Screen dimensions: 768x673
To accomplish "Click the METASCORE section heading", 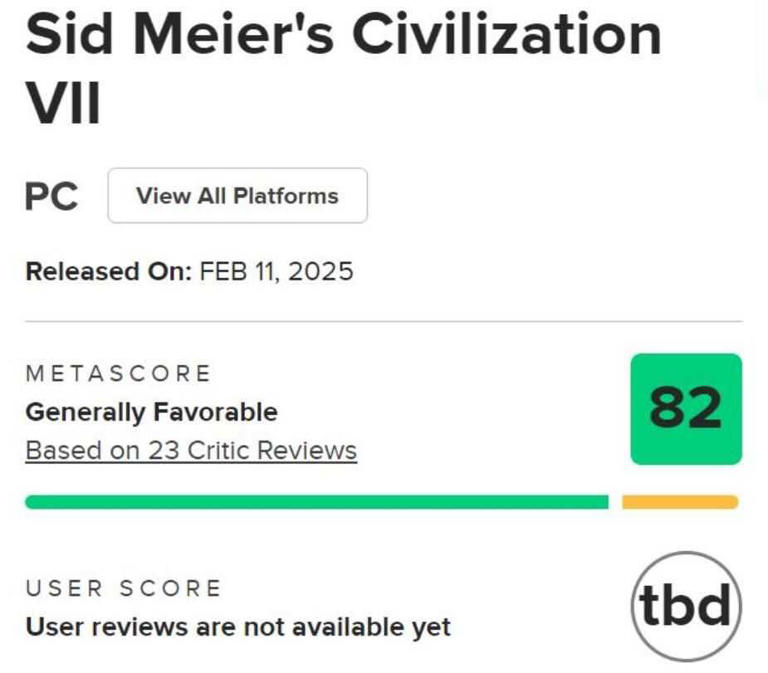I will point(118,374).
